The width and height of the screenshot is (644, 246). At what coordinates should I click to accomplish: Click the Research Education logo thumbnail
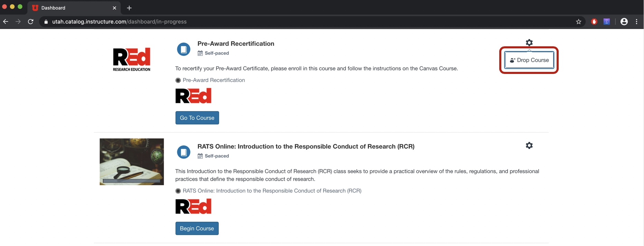click(132, 59)
